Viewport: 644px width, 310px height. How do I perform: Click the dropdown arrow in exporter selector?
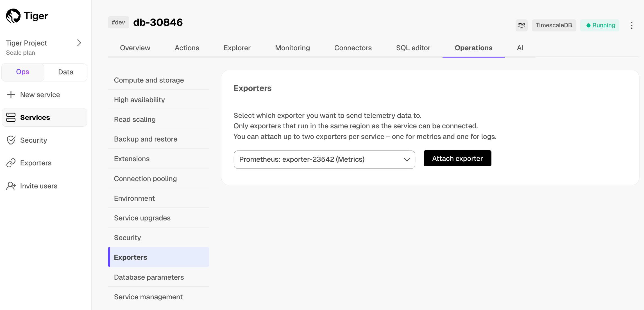pyautogui.click(x=407, y=159)
